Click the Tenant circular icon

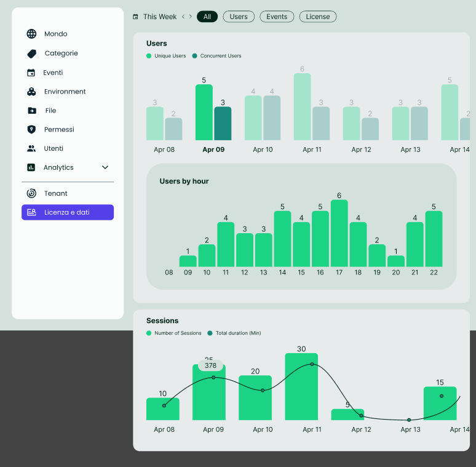(x=31, y=193)
